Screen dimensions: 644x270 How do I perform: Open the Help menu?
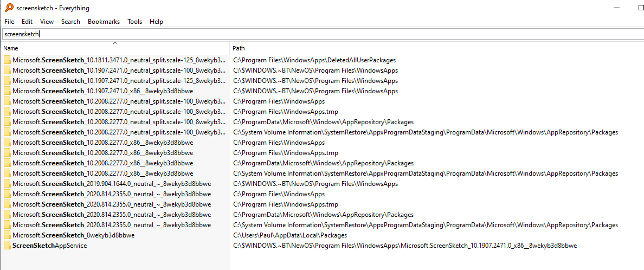(x=156, y=22)
